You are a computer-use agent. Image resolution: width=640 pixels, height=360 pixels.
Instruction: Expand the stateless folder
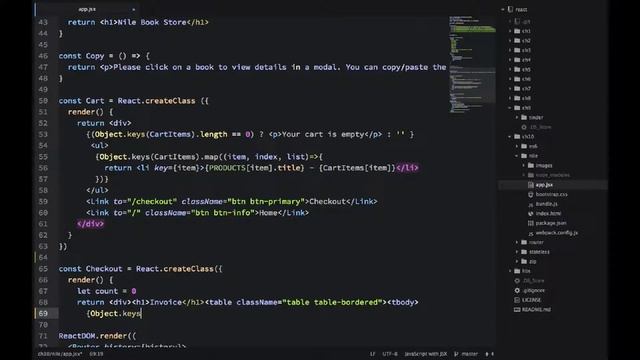517,252
